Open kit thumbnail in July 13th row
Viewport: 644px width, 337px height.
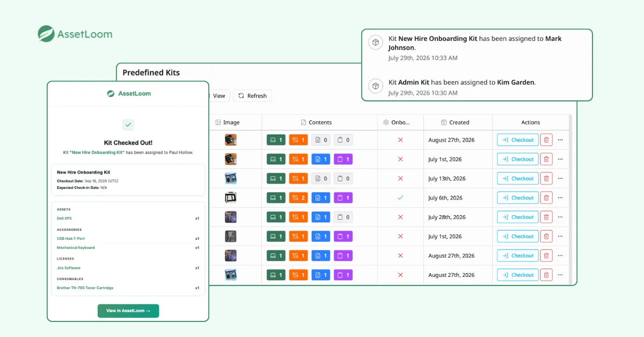231,178
